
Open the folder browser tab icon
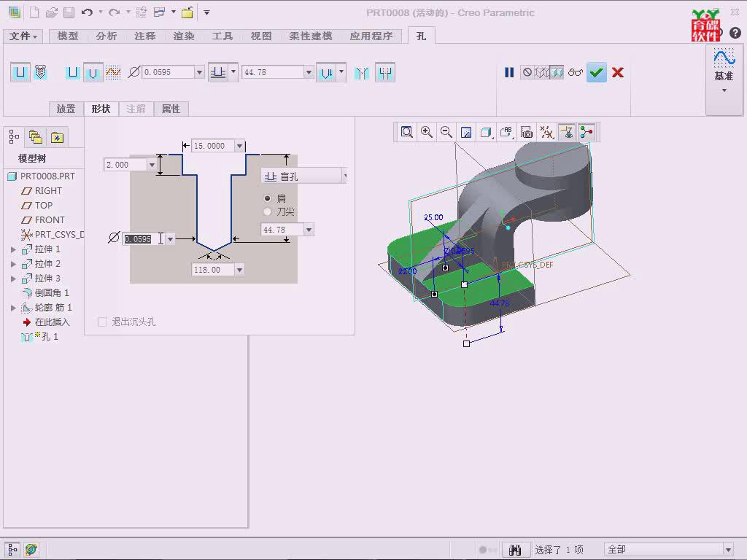pyautogui.click(x=36, y=137)
